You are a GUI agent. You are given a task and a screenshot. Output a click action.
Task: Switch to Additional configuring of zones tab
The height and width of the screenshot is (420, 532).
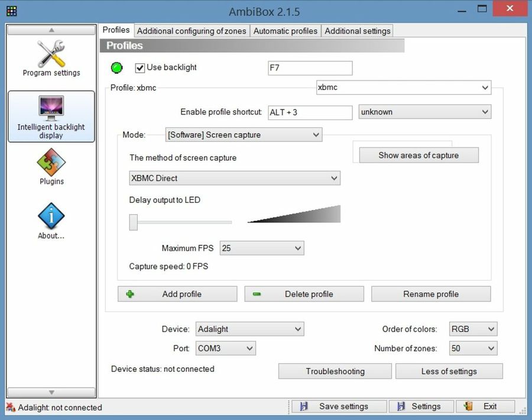pos(192,31)
